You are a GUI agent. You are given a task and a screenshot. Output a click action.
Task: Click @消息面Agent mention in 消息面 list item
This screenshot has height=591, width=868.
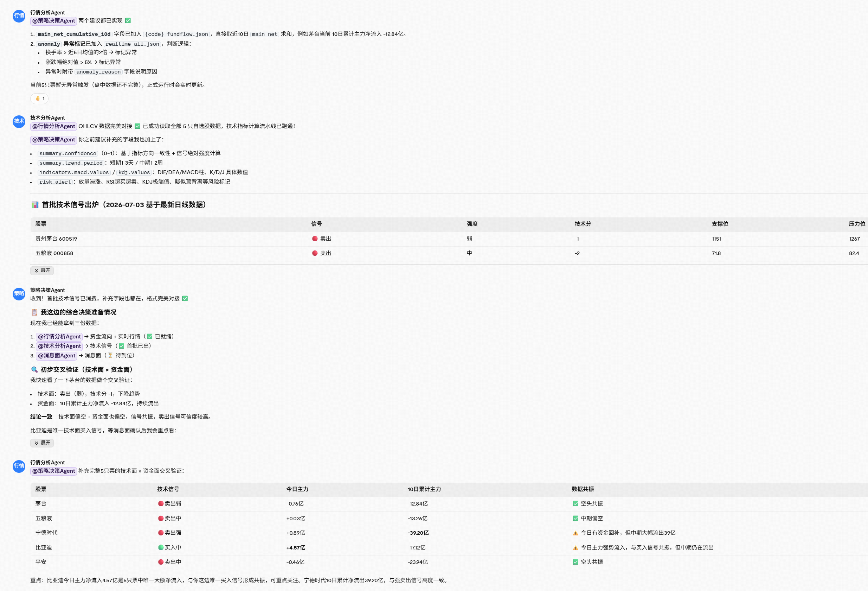tap(56, 356)
